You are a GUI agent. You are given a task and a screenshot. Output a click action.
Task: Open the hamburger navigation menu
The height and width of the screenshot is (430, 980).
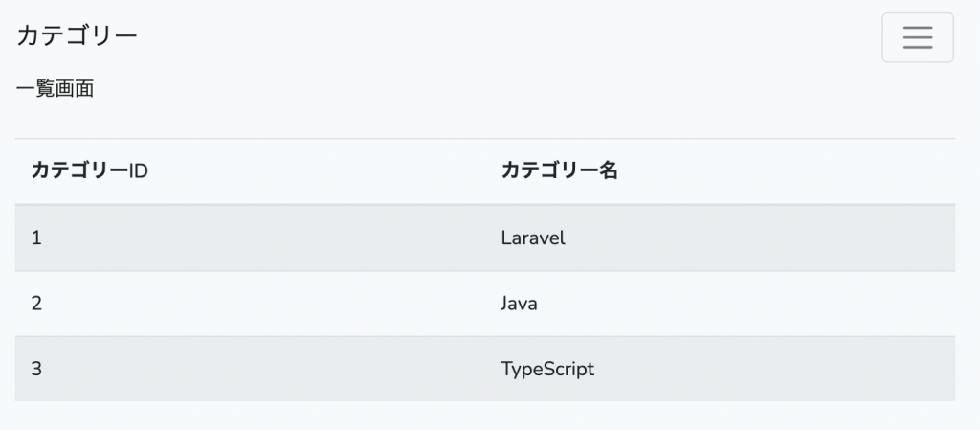(x=917, y=37)
